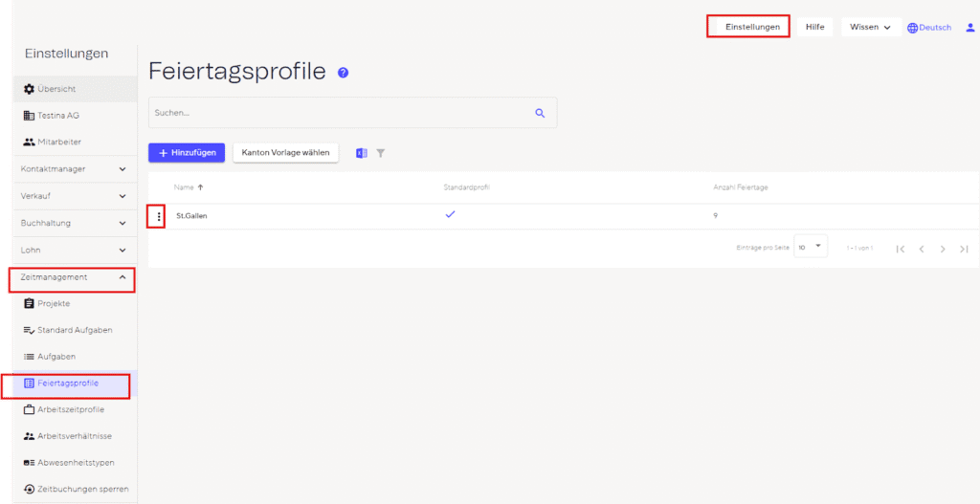
Task: Click the Hinzufügen button
Action: click(187, 153)
